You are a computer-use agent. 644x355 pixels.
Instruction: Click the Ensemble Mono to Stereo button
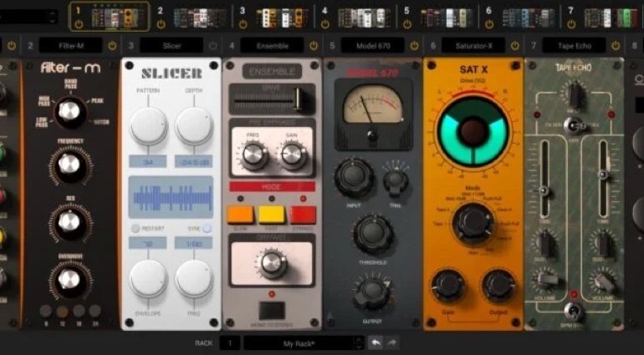pyautogui.click(x=272, y=310)
